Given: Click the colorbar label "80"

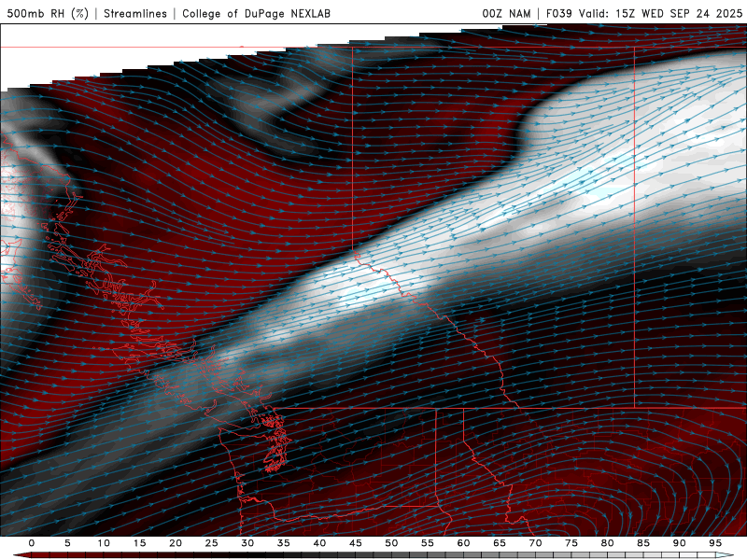Looking at the screenshot, I should 607,543.
